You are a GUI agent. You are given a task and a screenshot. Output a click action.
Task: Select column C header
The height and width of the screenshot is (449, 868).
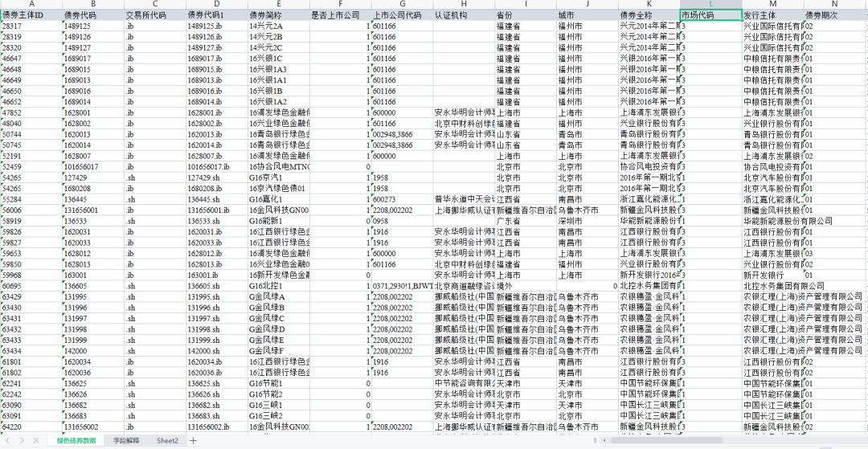[155, 5]
